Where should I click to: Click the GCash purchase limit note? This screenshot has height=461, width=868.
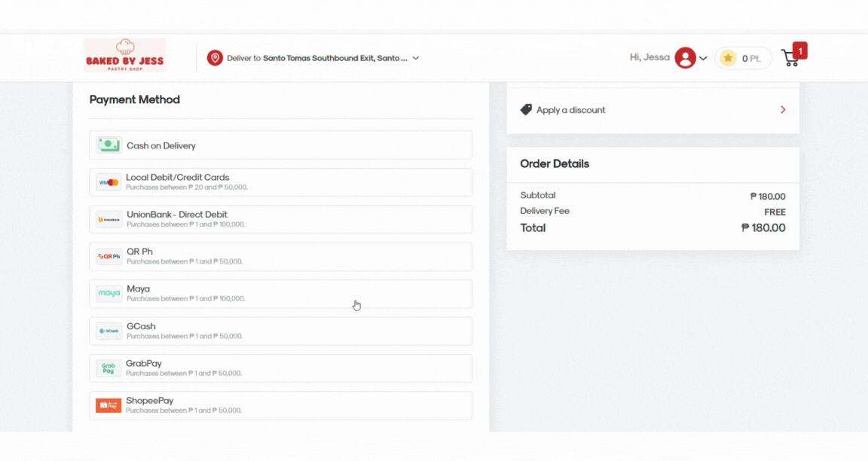(x=185, y=337)
